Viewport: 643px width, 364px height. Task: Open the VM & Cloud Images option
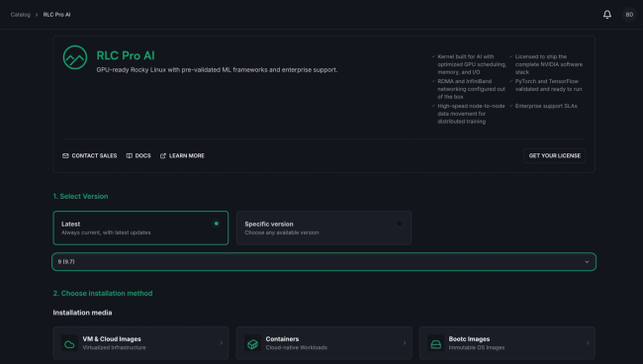[140, 343]
